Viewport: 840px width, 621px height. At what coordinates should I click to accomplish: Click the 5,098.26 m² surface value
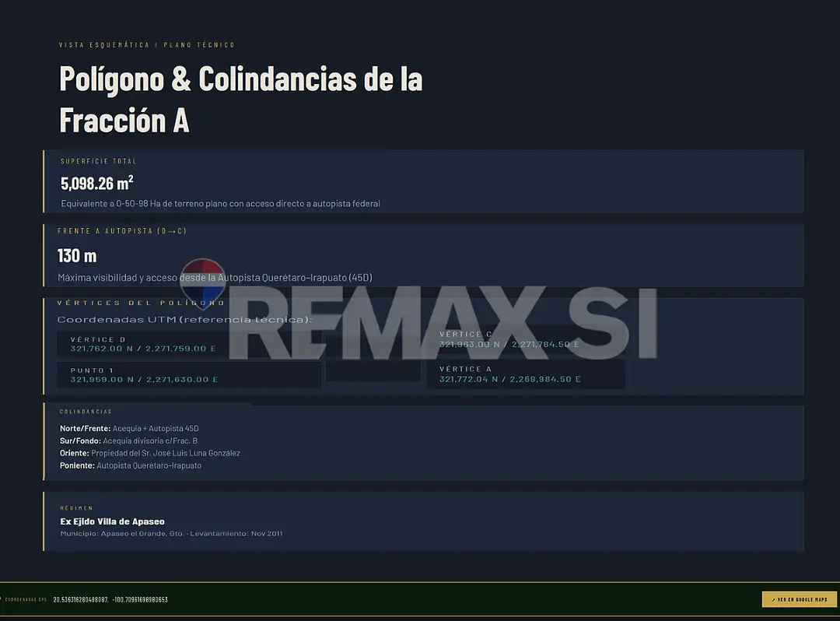[x=97, y=183]
